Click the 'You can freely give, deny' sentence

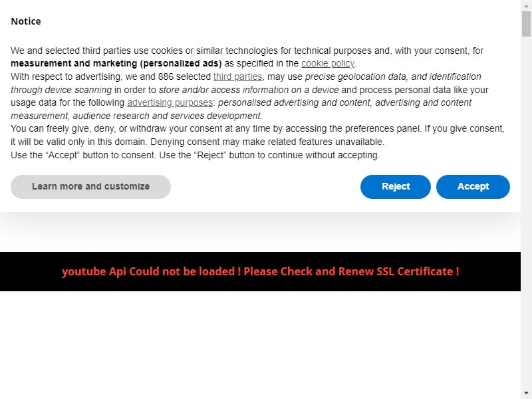(x=257, y=135)
